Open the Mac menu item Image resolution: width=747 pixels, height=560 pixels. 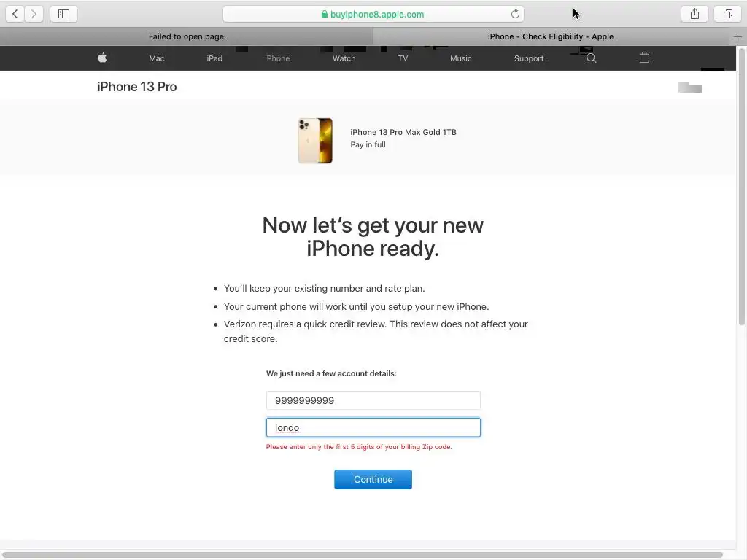[157, 58]
